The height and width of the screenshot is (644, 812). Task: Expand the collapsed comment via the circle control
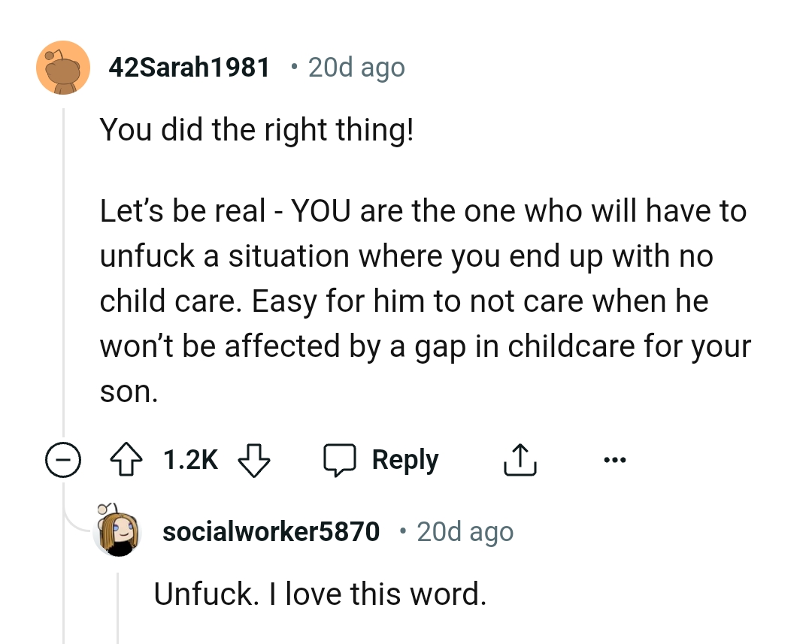(64, 459)
